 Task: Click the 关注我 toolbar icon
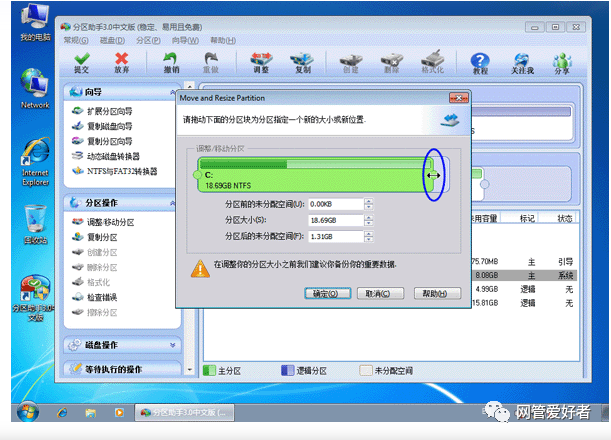coord(522,63)
